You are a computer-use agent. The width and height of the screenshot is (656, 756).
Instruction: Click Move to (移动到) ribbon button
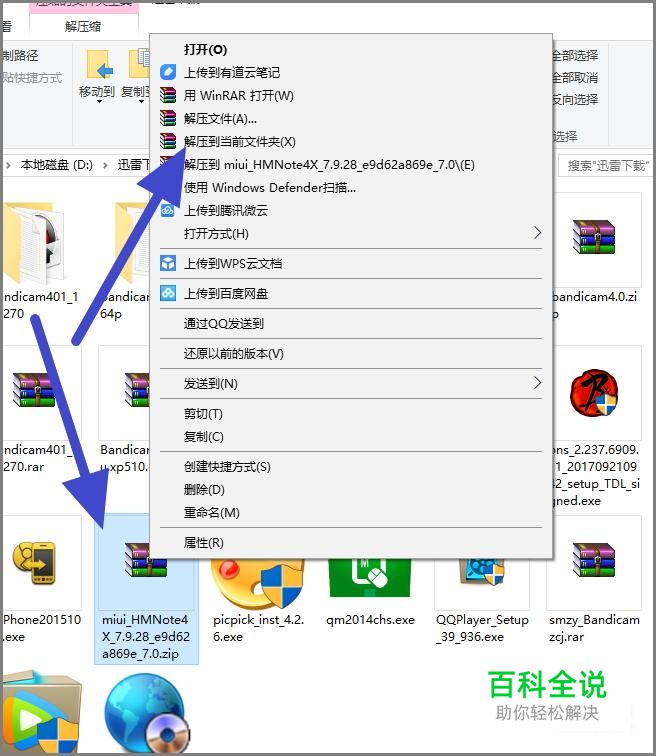point(97,75)
